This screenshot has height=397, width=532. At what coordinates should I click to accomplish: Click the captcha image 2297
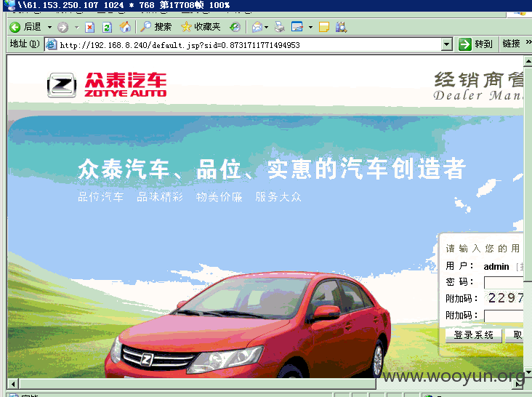point(504,298)
